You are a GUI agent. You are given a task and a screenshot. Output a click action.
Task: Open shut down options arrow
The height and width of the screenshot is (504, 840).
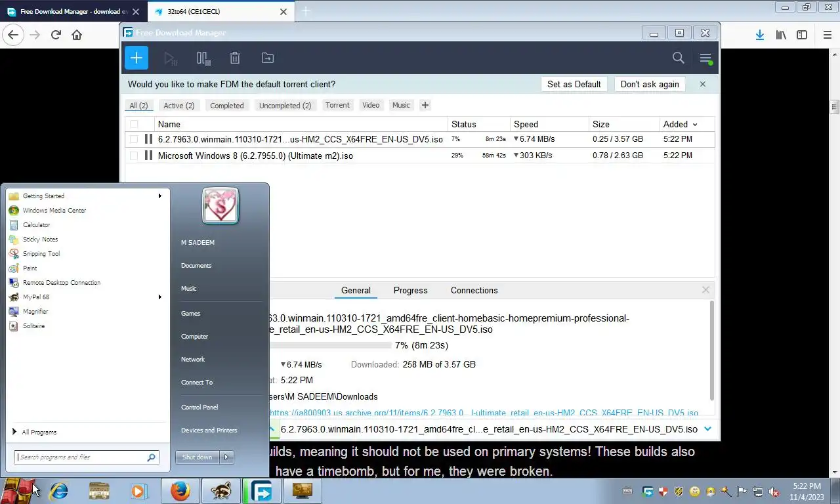[226, 457]
